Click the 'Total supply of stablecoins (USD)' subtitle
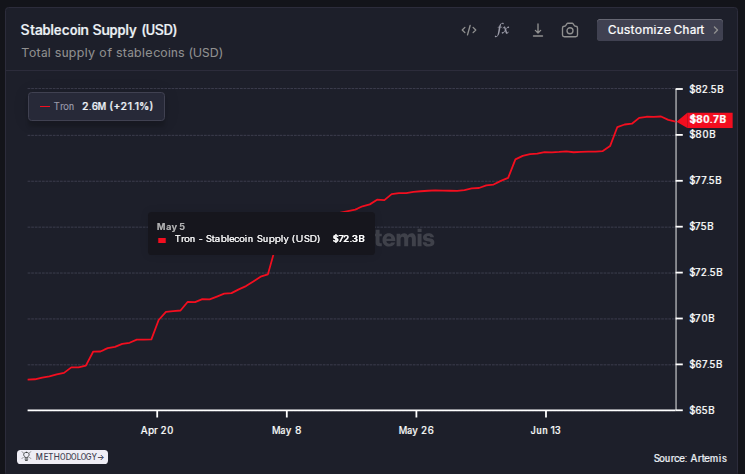This screenshot has height=474, width=745. tap(122, 53)
